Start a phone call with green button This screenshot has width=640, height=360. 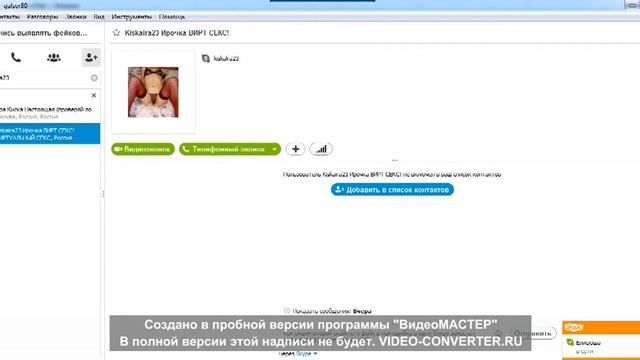(224, 149)
